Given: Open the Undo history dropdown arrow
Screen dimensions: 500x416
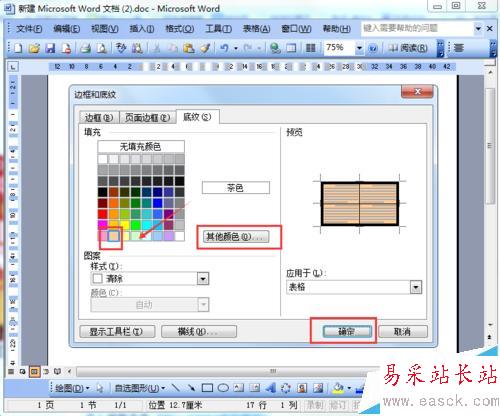Looking at the screenshot, I should tap(236, 49).
